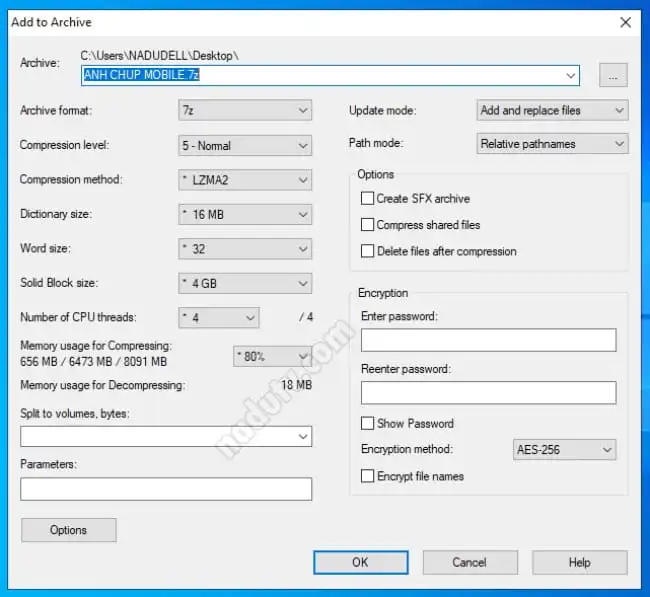This screenshot has height=597, width=650.
Task: Open the Word size 32 dropdown
Action: tap(245, 249)
